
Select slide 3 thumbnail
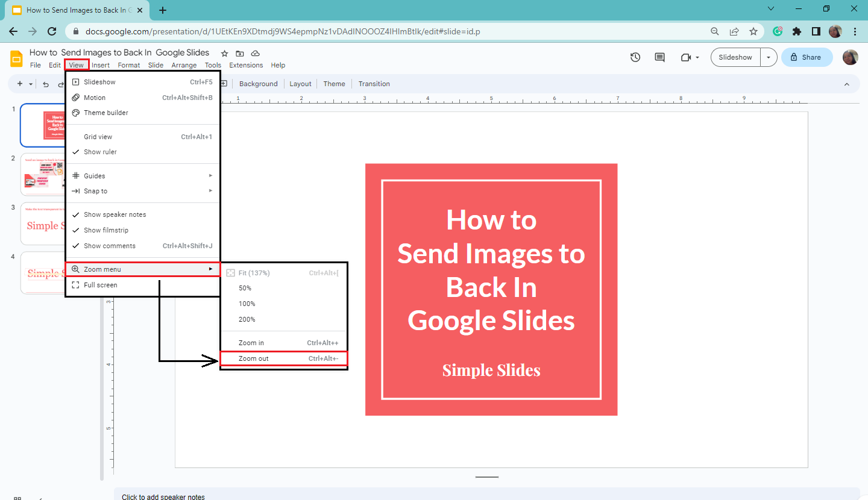tap(43, 224)
